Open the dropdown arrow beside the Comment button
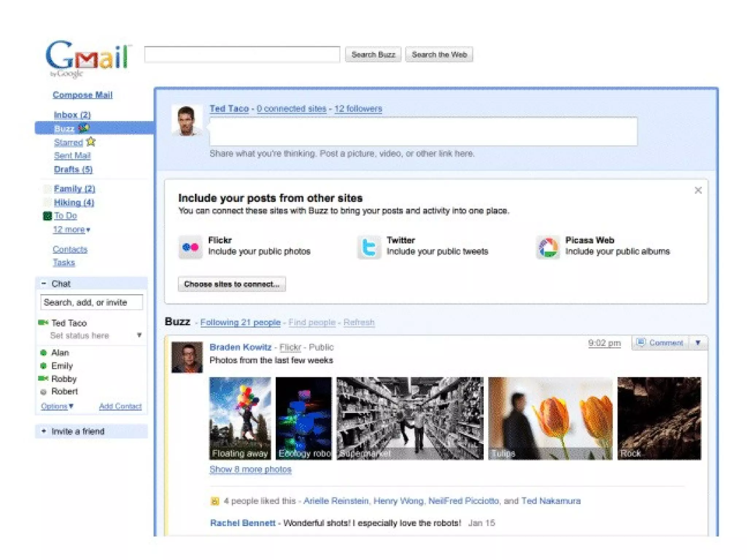The image size is (747, 560). [x=698, y=343]
